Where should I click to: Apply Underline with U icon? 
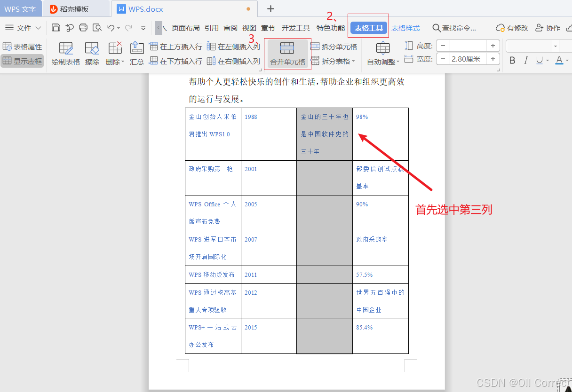pyautogui.click(x=539, y=60)
